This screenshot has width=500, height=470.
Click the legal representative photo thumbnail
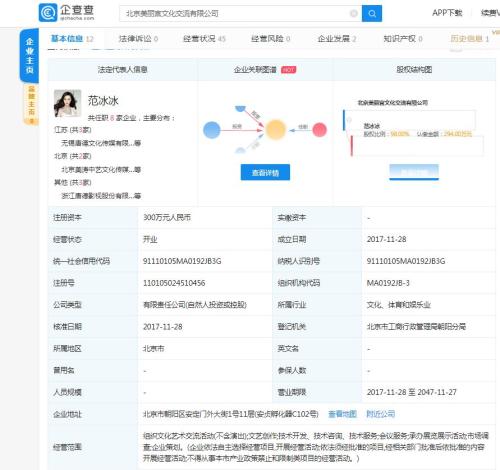67,103
